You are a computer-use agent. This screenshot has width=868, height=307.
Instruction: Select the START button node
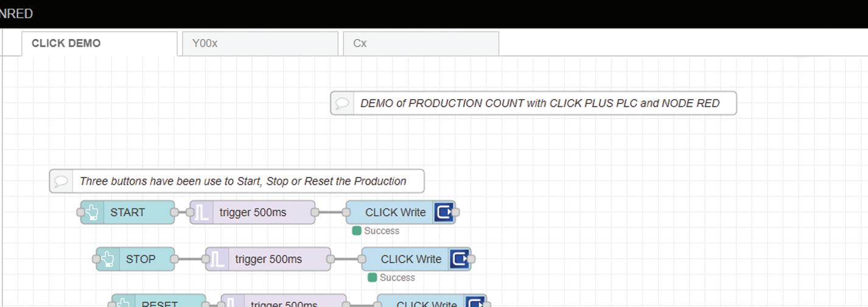tap(128, 212)
